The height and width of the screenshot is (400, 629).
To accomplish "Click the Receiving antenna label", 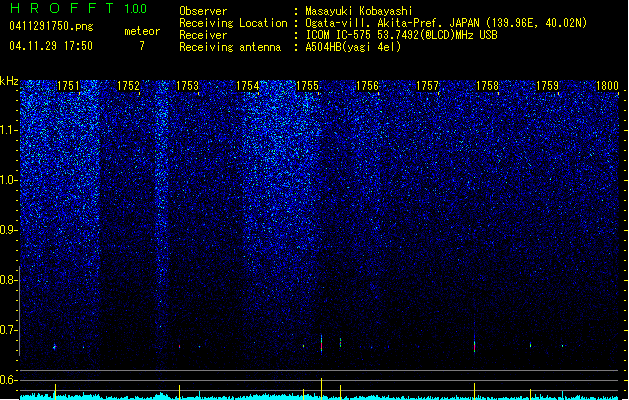I will (230, 47).
